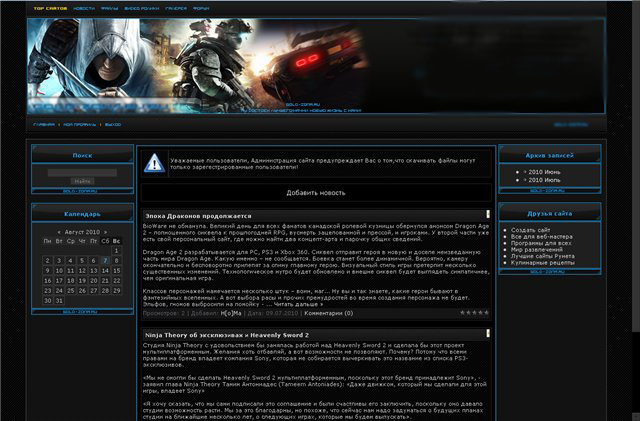Rate Эпоха Драконов post with fifth star

click(x=486, y=313)
